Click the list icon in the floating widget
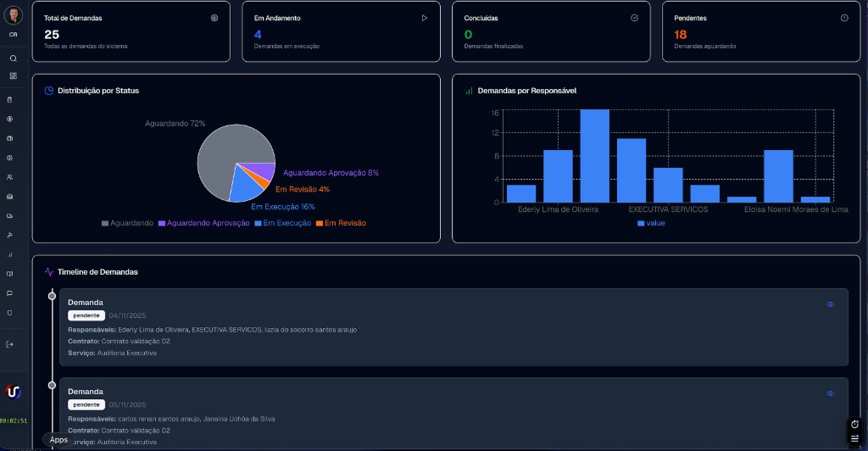Image resolution: width=868 pixels, height=451 pixels. (x=854, y=438)
